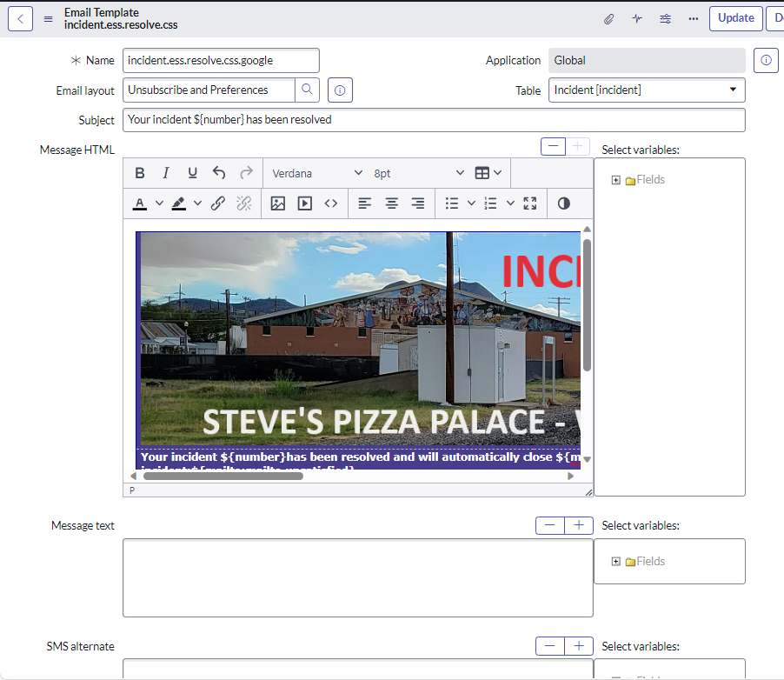Insert image using editor image icon

point(278,203)
